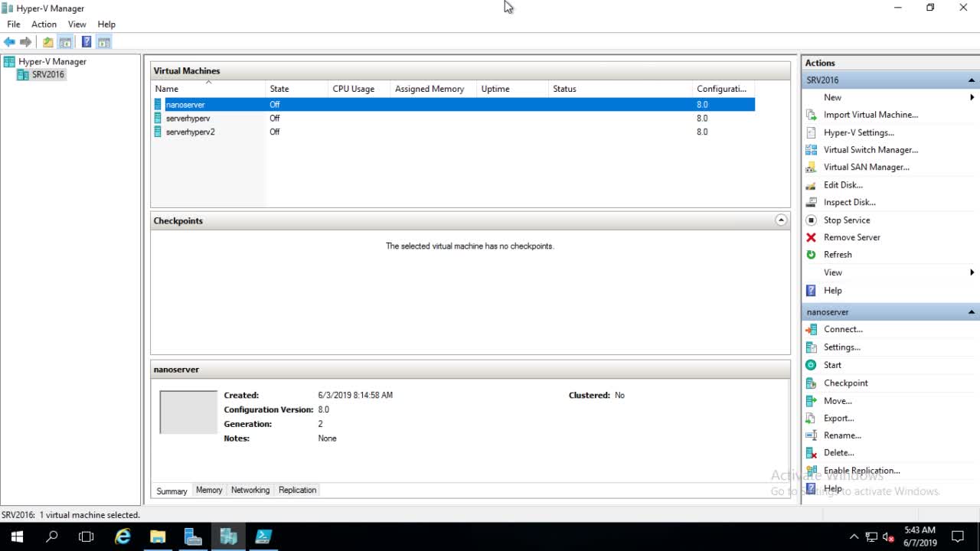Open the Action Center notifications icon

[958, 536]
